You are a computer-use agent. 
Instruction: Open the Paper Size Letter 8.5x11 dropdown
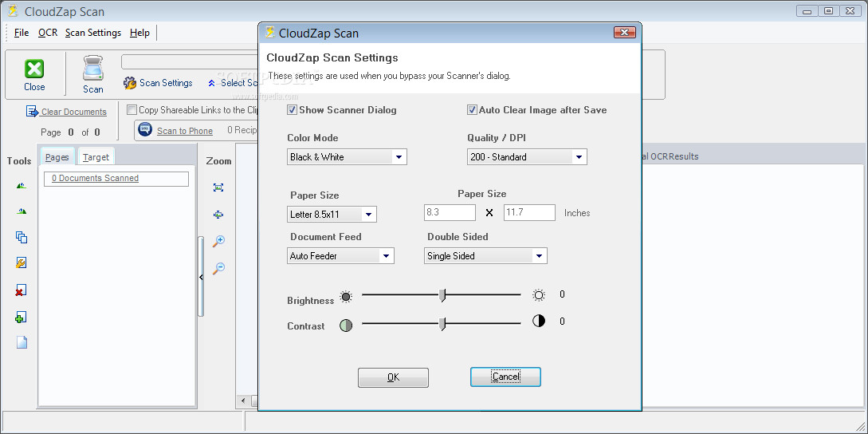point(369,214)
